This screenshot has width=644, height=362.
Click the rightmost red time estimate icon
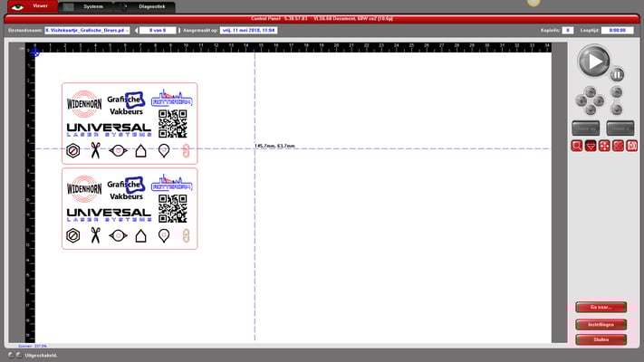coord(631,146)
